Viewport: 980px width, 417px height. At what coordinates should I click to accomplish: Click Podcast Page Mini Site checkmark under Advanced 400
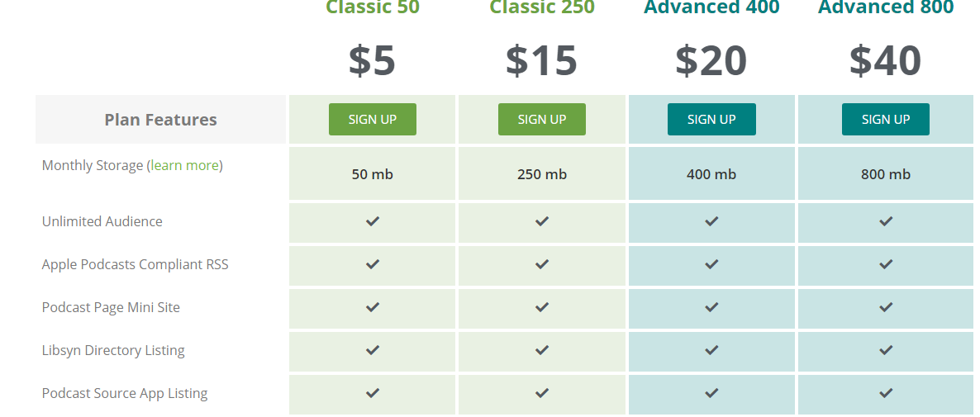click(x=711, y=307)
